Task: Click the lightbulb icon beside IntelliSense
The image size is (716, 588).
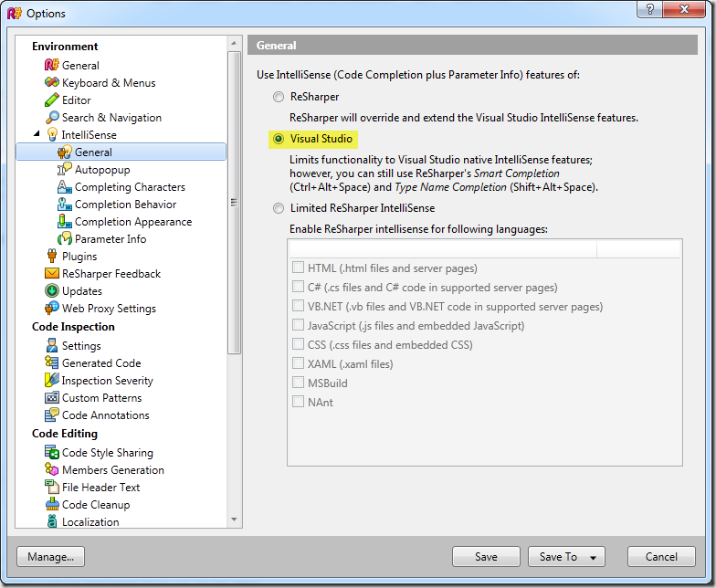Action: pos(53,135)
